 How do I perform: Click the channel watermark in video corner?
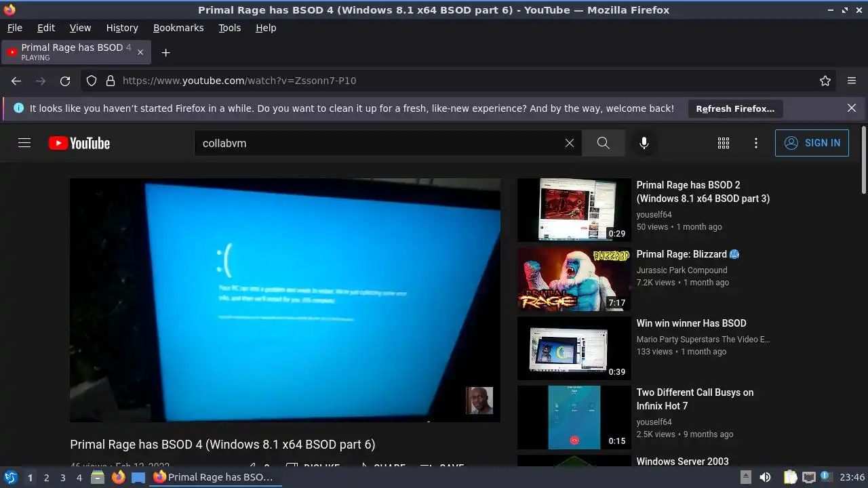click(479, 401)
